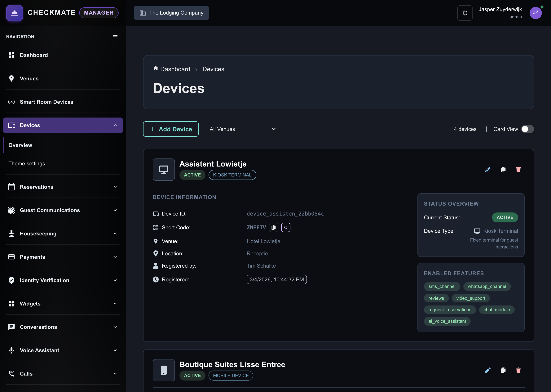The height and width of the screenshot is (392, 551).
Task: Click the home icon in breadcrumb
Action: 156,68
